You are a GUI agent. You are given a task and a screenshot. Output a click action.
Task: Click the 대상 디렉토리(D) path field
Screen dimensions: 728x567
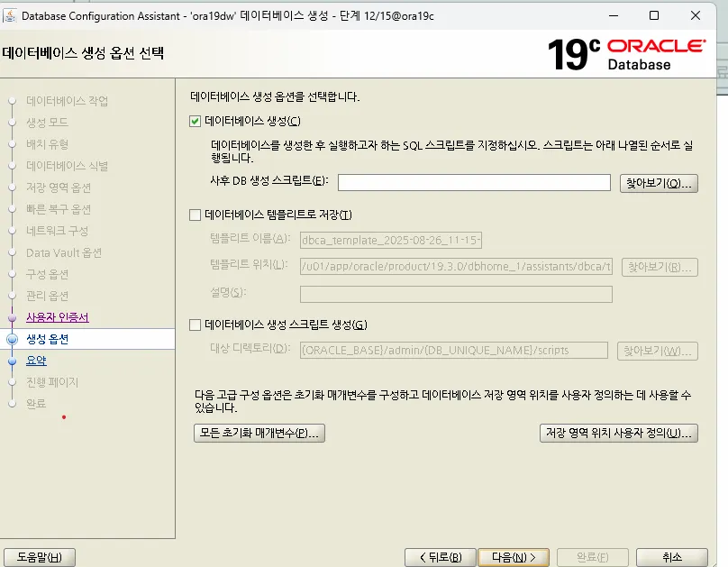453,350
